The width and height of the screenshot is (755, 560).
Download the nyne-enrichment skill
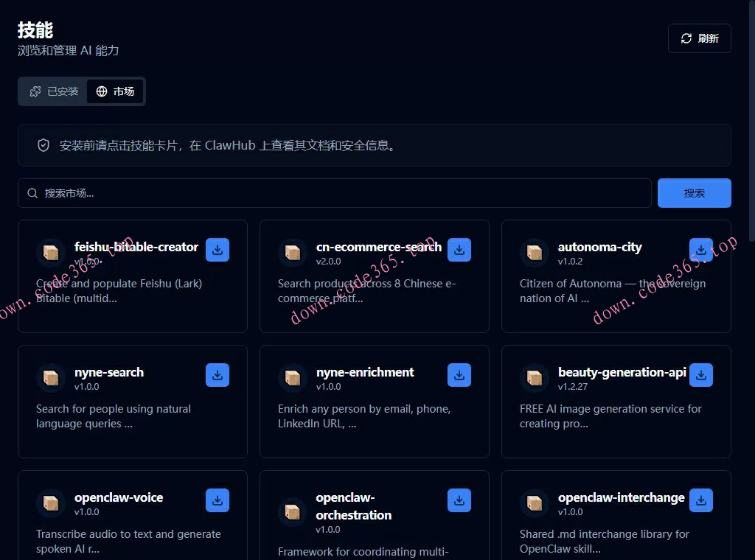[x=459, y=375]
